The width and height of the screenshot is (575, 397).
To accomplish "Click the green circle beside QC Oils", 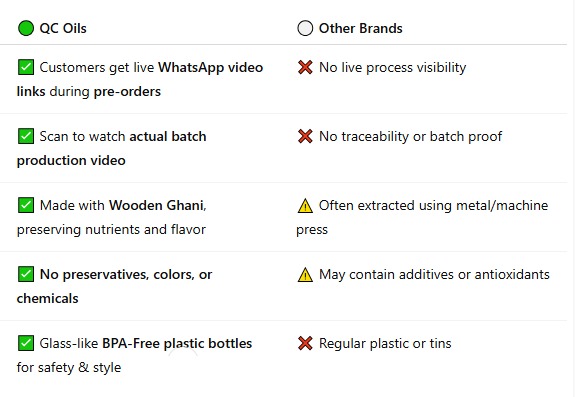I will point(26,28).
